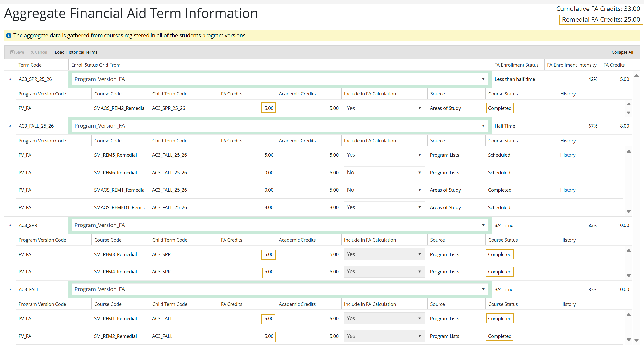Click the Save disk icon
This screenshot has width=644, height=350.
point(12,52)
